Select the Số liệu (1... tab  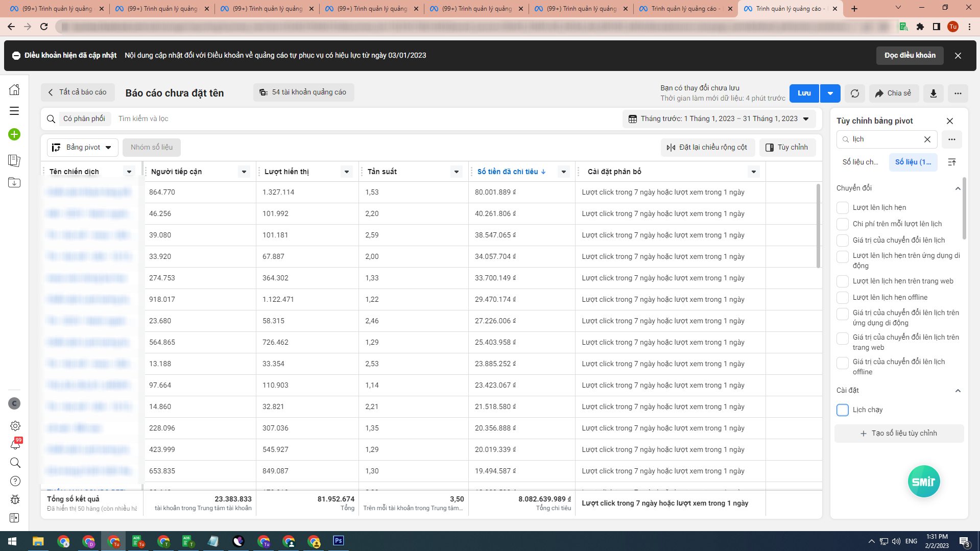(x=913, y=162)
